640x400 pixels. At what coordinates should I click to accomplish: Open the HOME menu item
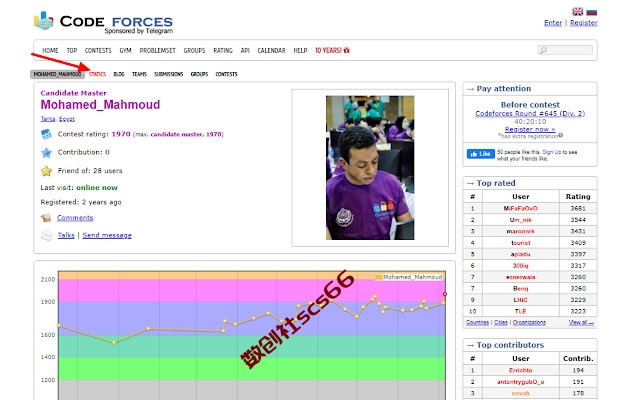click(50, 51)
